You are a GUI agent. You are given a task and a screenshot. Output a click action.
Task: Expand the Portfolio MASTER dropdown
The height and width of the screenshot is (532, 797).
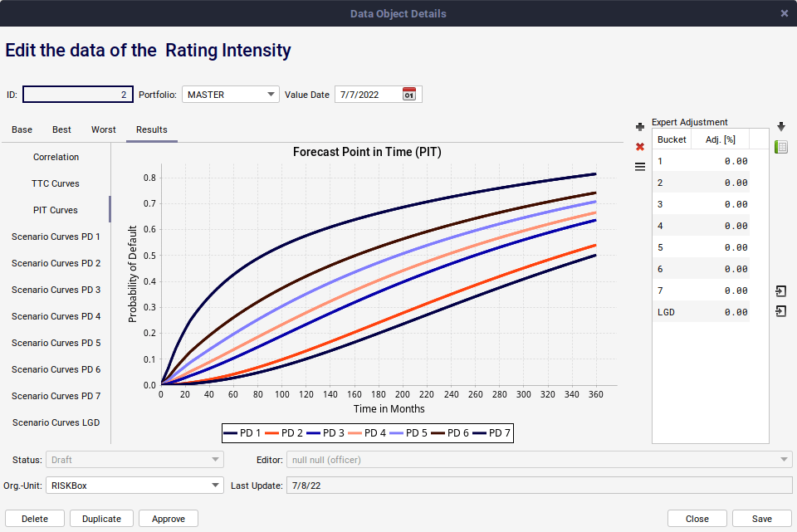click(x=271, y=95)
